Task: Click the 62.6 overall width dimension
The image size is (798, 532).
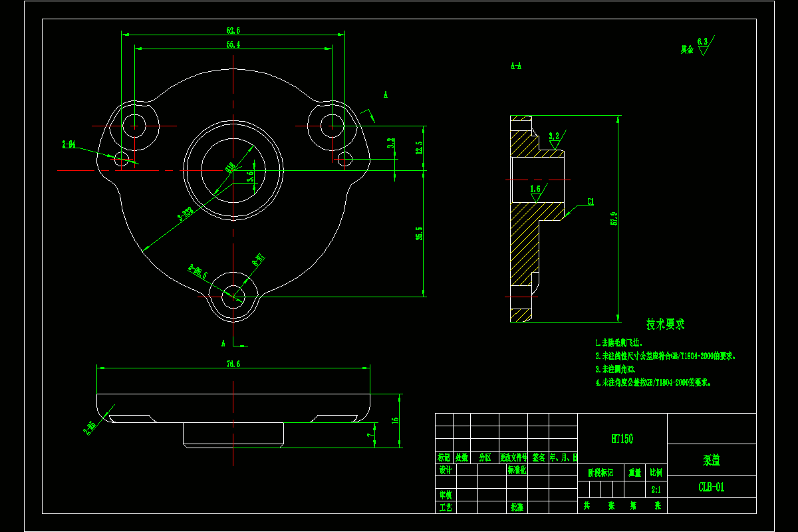Action: coord(233,31)
